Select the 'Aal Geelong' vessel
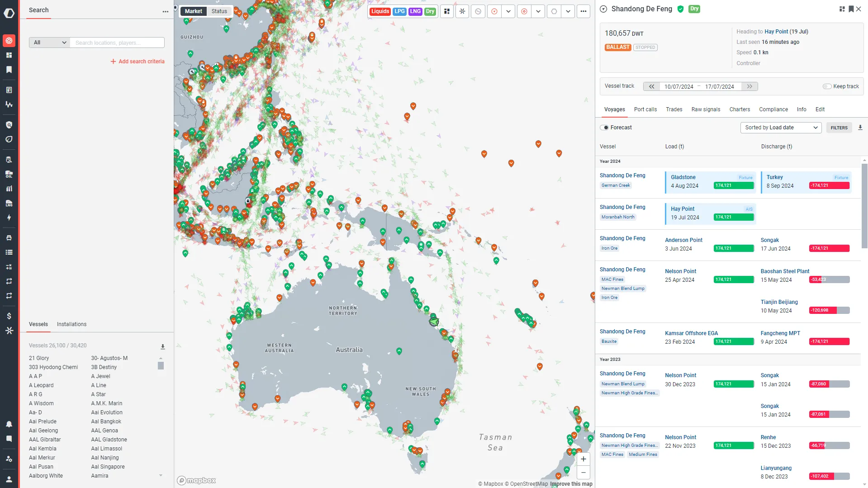Viewport: 868px width, 488px height. click(43, 431)
